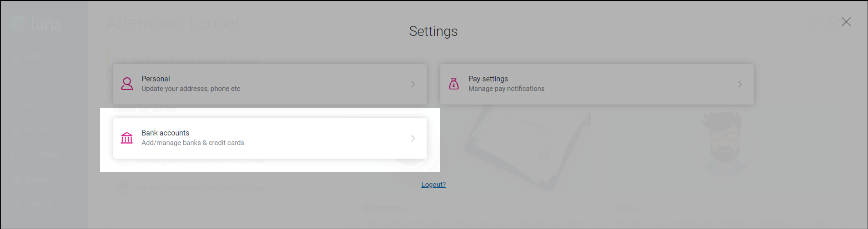This screenshot has width=868, height=229.
Task: Select the Home icon in the sidebar
Action: click(17, 56)
